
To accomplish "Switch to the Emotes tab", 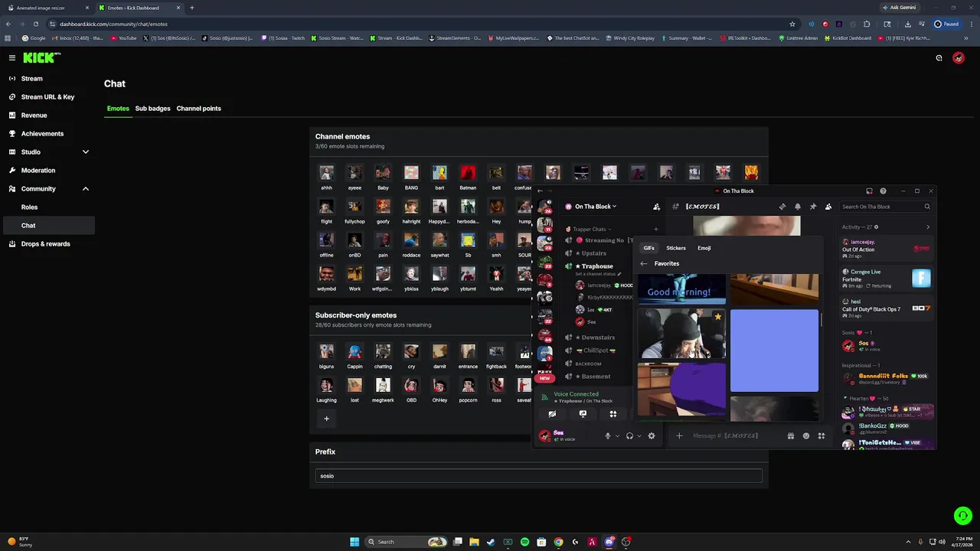I will click(118, 109).
